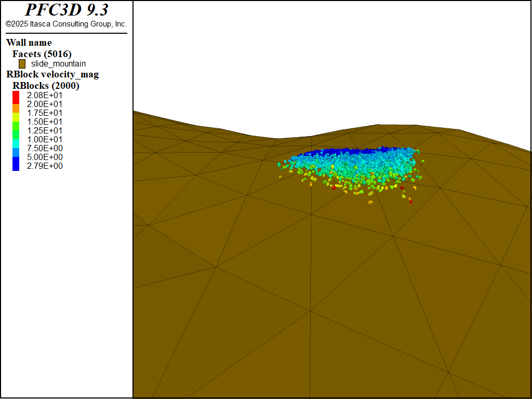Select the 'RBlocks (2000)' legend entry
The image size is (532, 399).
pos(46,86)
